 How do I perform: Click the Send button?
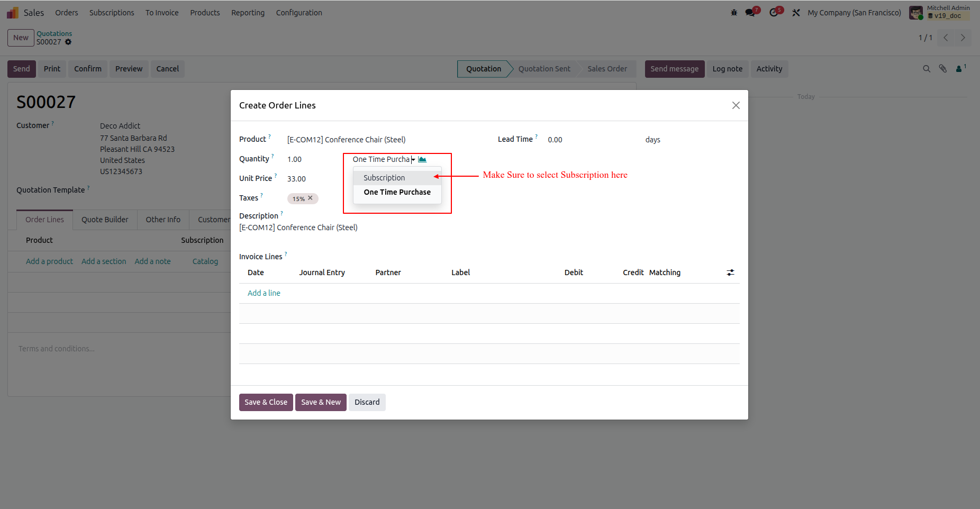tap(22, 69)
